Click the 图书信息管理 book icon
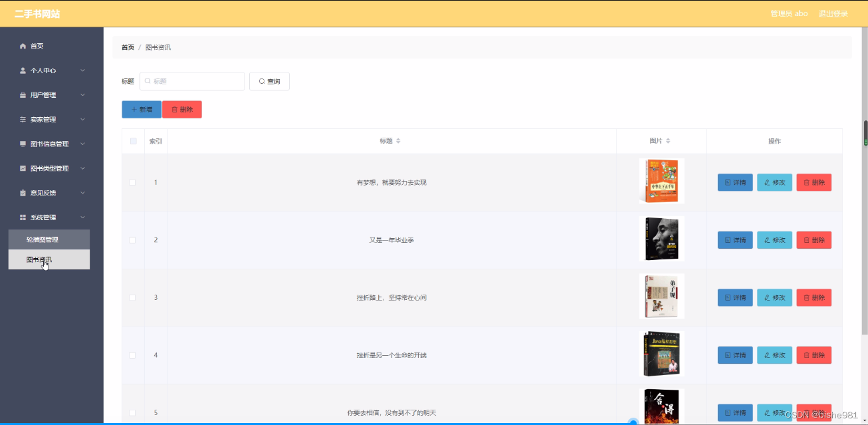Screen dimensions: 868x425 coord(22,143)
